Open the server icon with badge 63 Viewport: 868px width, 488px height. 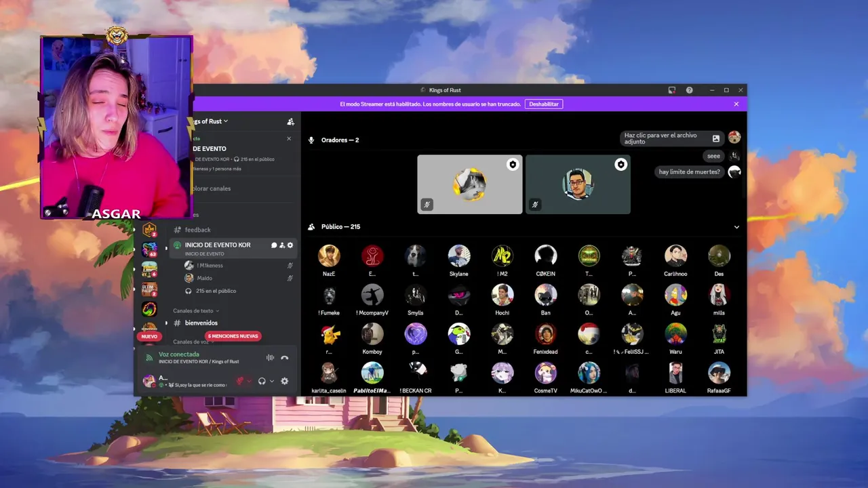149,249
